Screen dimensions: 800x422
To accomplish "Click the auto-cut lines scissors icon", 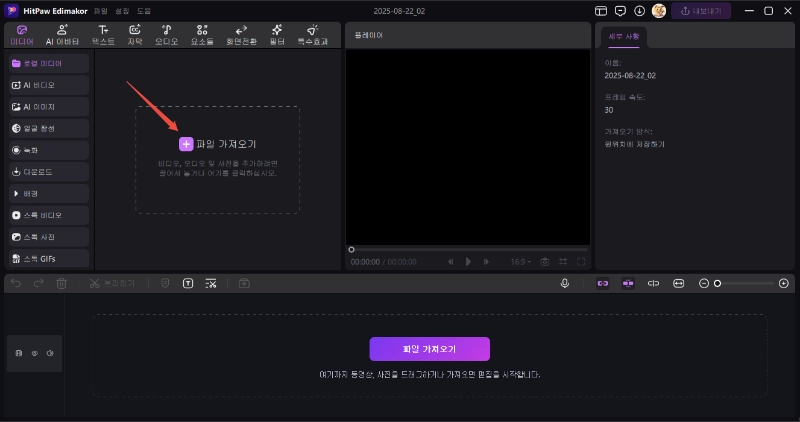I will click(211, 283).
